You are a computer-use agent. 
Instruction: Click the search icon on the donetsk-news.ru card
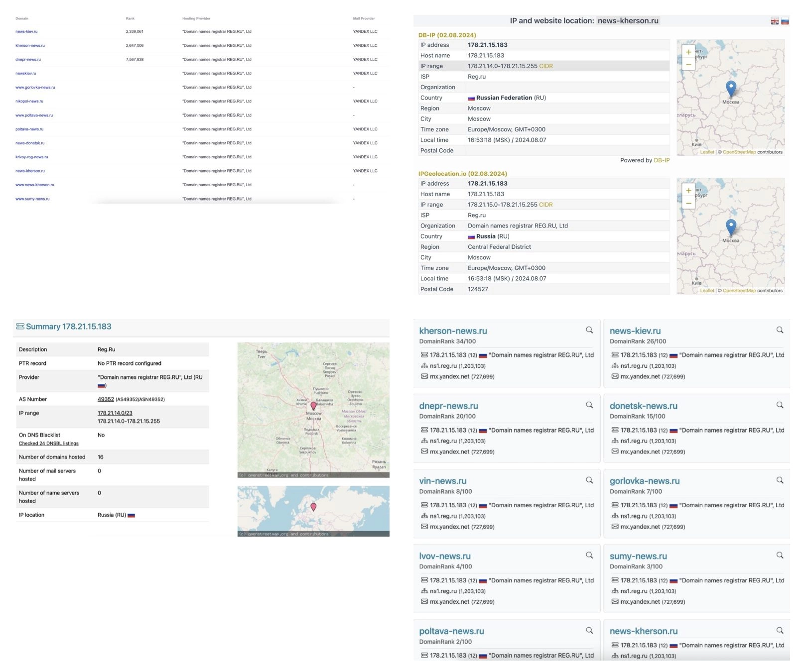[x=780, y=405]
